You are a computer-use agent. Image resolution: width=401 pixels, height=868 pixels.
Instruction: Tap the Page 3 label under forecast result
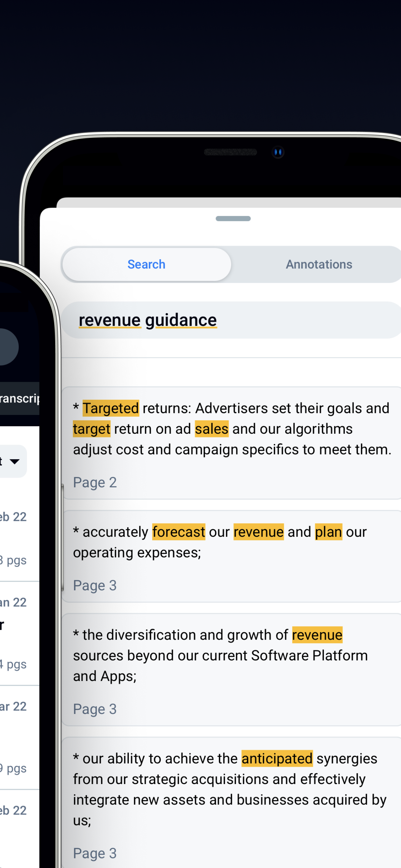pos(95,586)
